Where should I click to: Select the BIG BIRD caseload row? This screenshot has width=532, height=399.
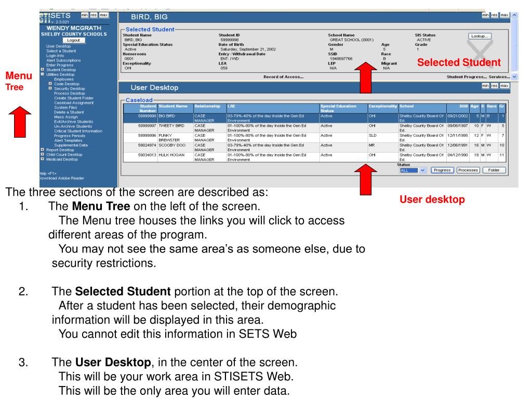[314, 118]
